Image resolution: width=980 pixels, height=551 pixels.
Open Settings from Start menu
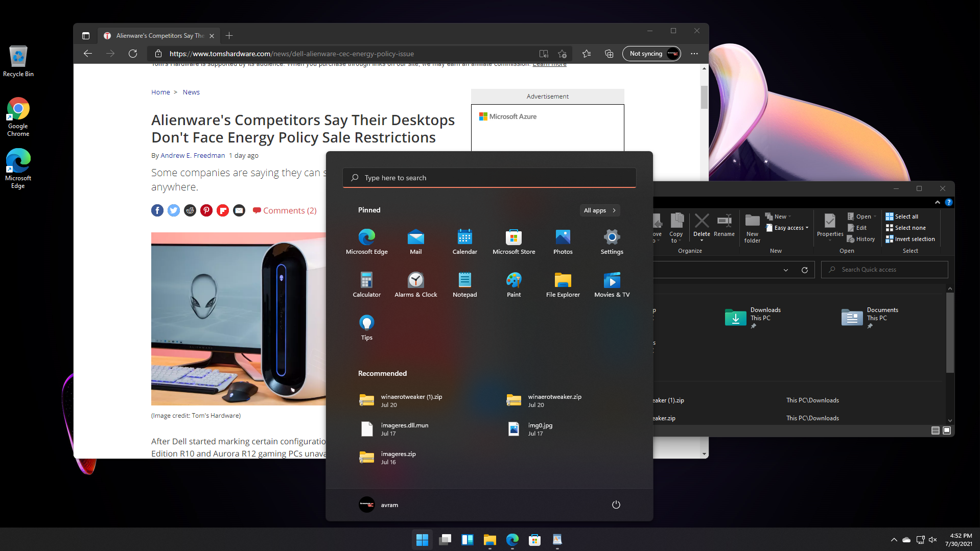click(x=612, y=242)
